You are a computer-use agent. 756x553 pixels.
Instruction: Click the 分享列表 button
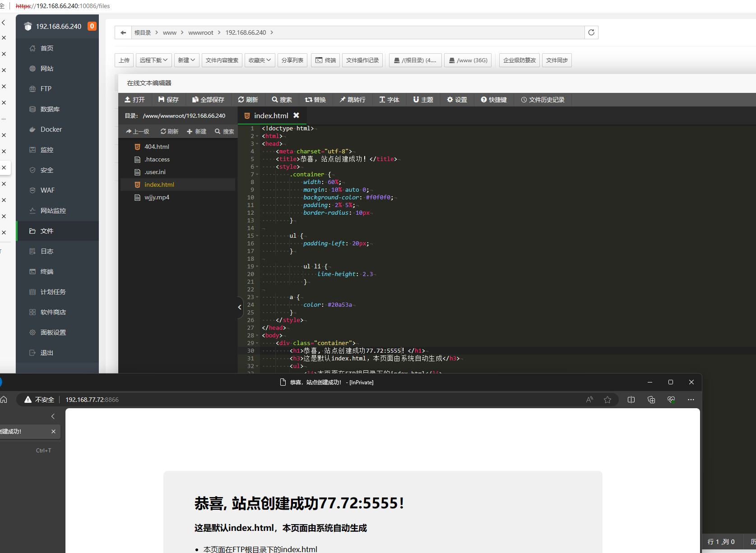pyautogui.click(x=292, y=60)
